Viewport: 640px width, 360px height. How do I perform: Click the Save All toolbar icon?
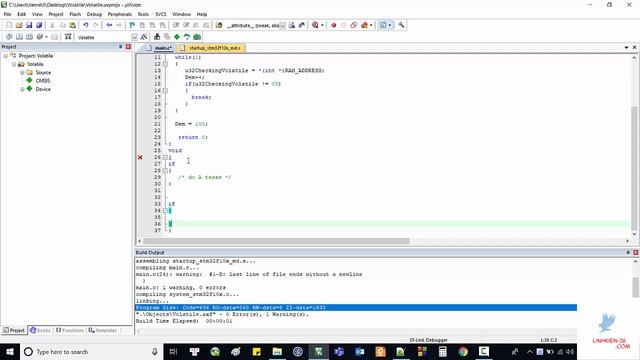pyautogui.click(x=39, y=25)
